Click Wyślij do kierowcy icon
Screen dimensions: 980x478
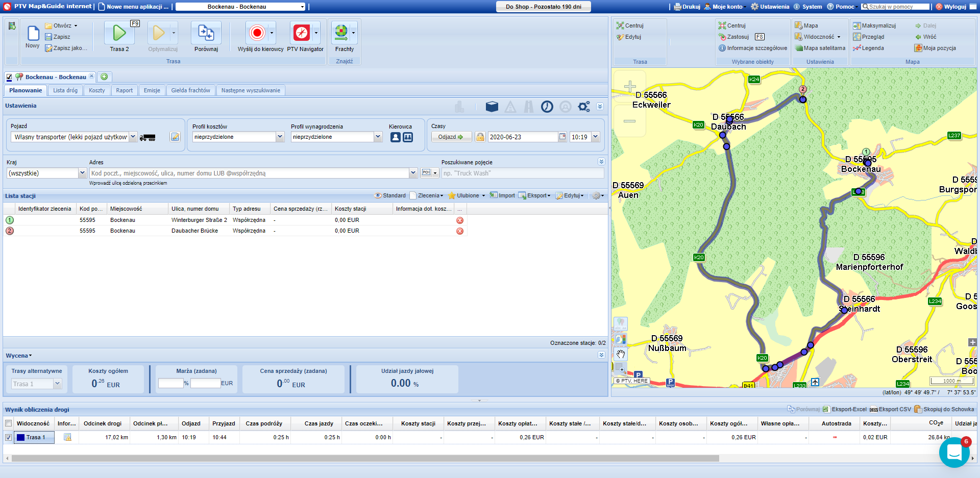point(257,33)
